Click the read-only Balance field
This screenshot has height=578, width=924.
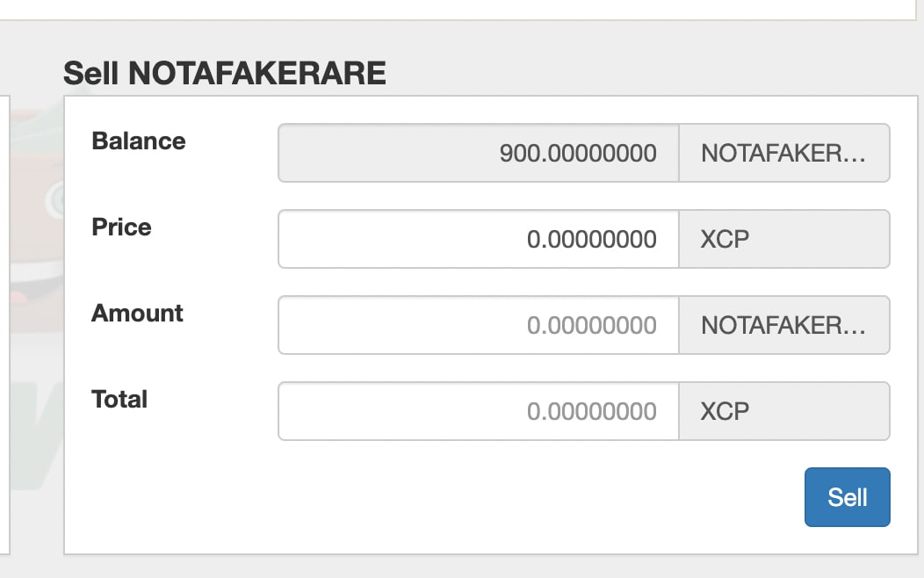click(479, 153)
